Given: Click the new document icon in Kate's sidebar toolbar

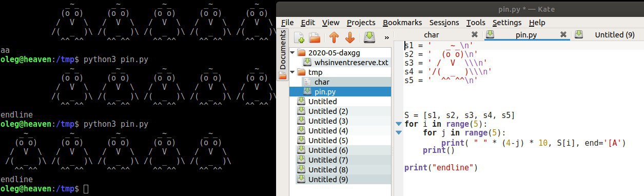Looking at the screenshot, I should point(299,37).
